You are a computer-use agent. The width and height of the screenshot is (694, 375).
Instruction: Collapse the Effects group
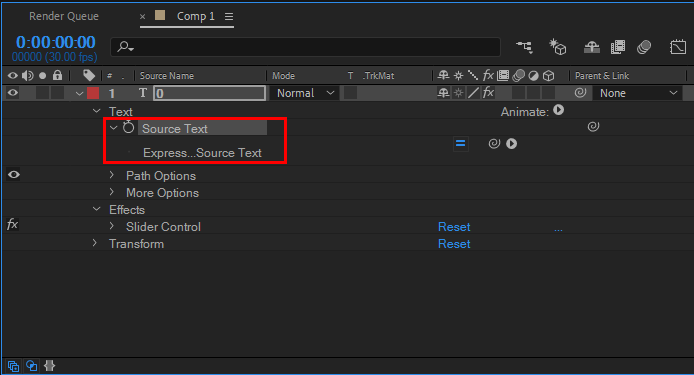[96, 209]
